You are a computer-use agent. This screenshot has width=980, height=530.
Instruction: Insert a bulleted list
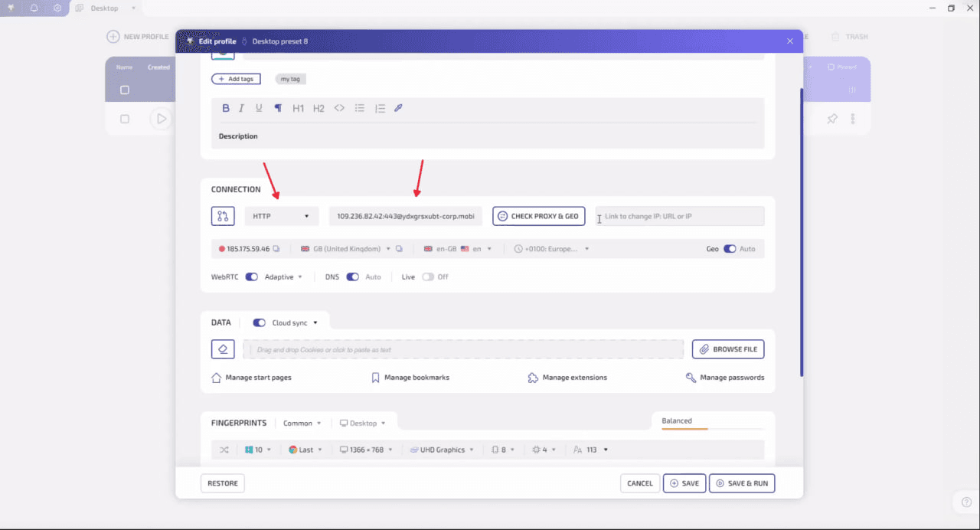(x=360, y=108)
